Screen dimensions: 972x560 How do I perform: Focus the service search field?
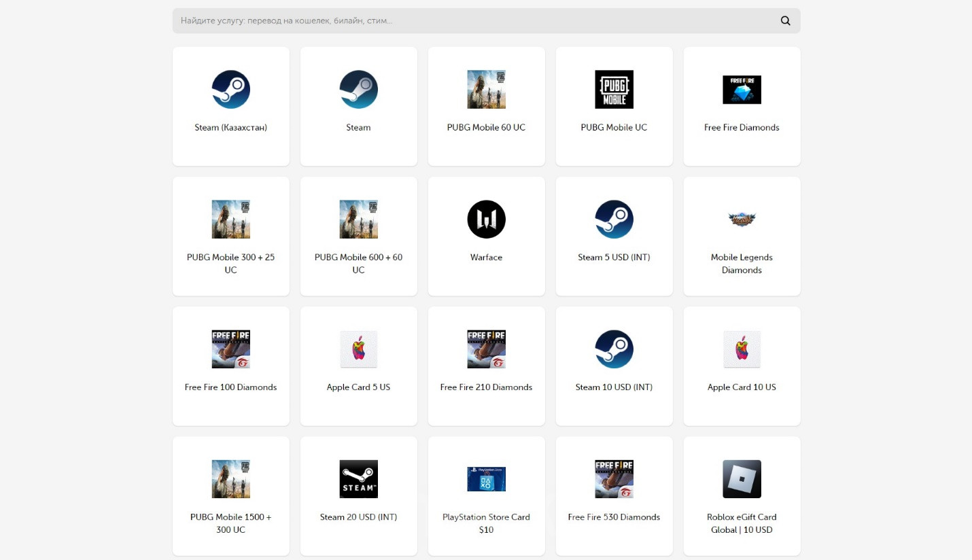coord(486,21)
